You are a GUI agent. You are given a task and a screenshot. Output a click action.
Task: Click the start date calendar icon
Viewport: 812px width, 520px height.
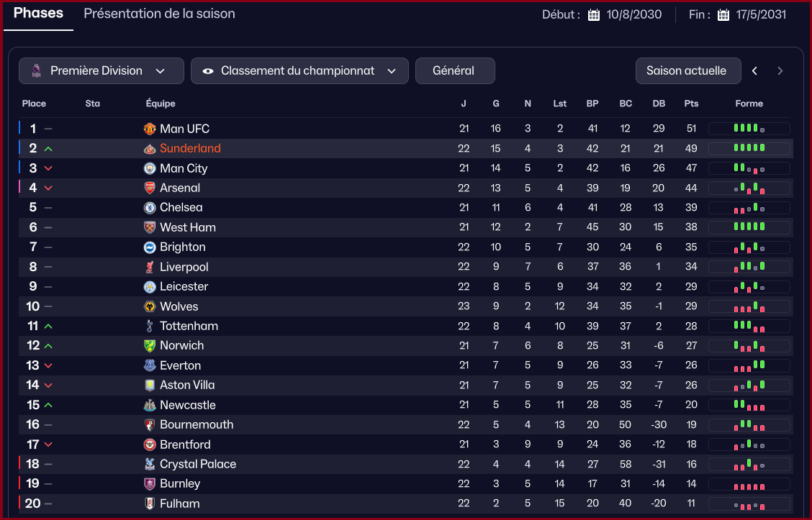pos(594,15)
